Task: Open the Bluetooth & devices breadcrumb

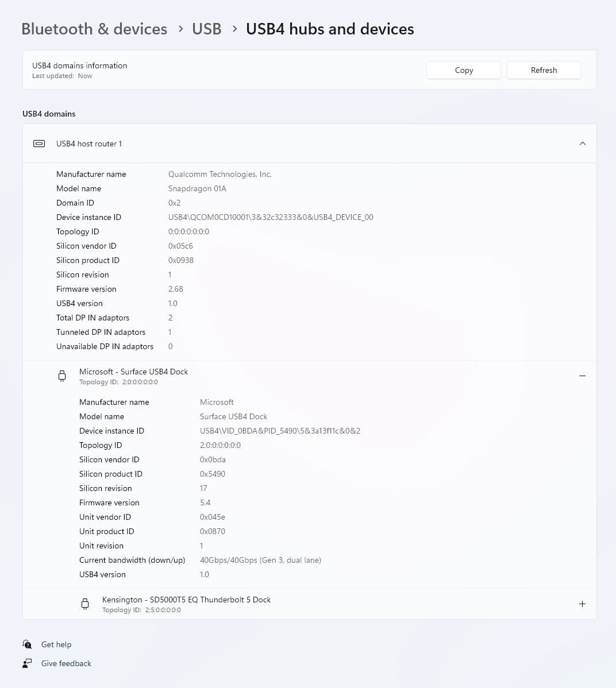Action: click(94, 29)
